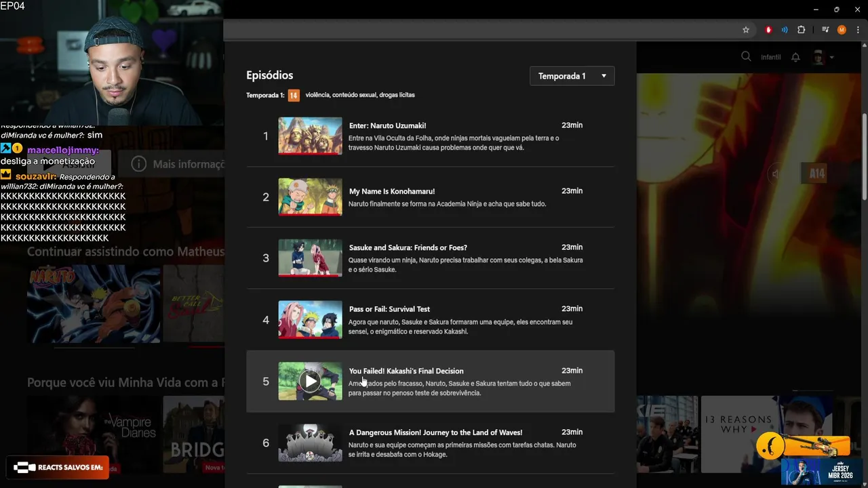This screenshot has height=488, width=868.
Task: Select title 'Enter: Naruto Uzumaki!'
Action: pos(387,125)
